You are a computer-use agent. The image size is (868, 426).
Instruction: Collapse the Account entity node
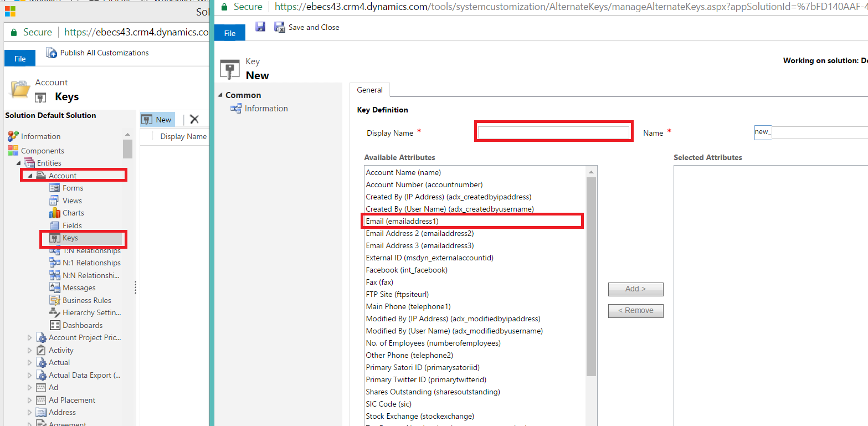click(30, 176)
